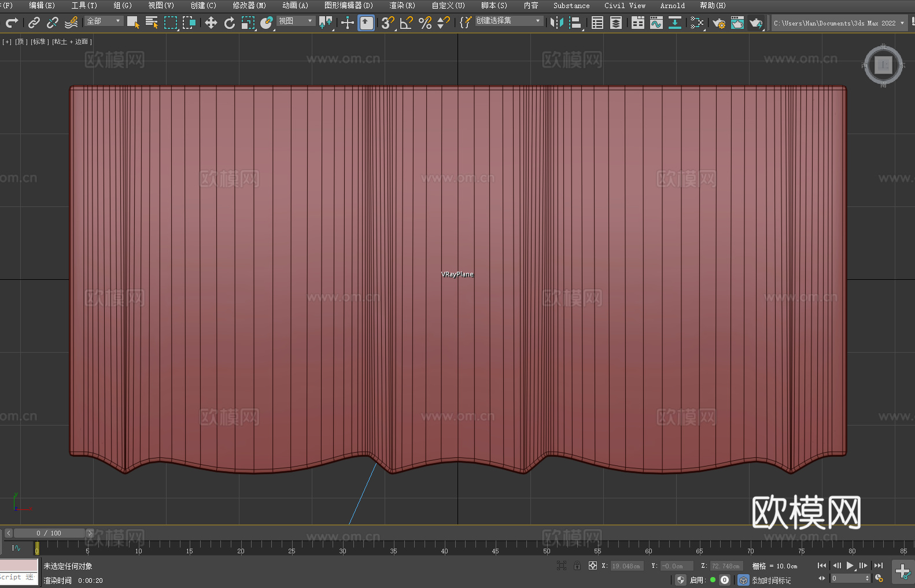
Task: Click the Next Frame button
Action: pos(863,565)
